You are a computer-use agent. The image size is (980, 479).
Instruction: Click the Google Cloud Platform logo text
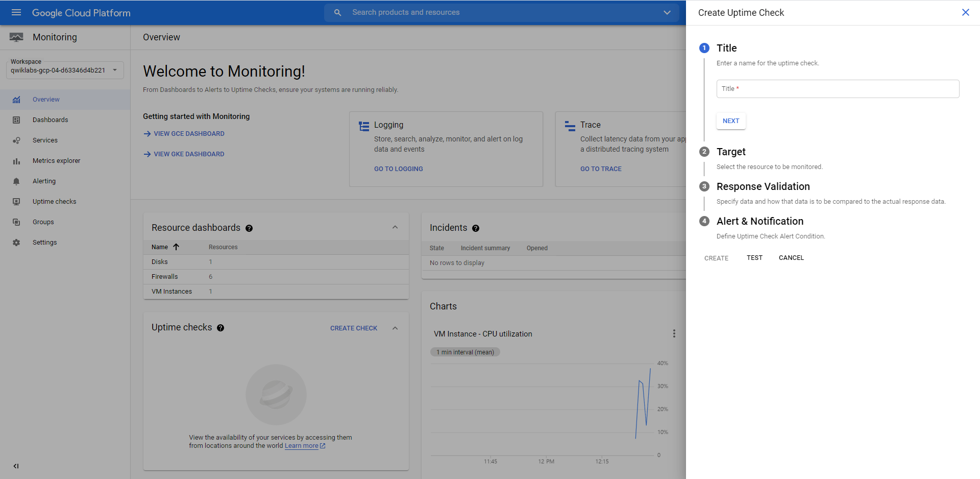tap(81, 13)
